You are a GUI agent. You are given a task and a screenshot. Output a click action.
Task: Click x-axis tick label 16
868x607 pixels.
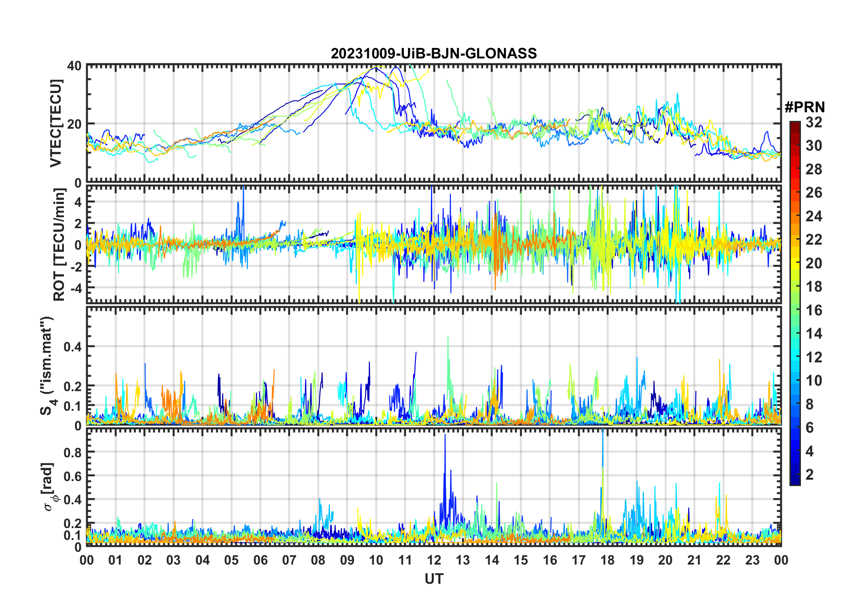(550, 560)
